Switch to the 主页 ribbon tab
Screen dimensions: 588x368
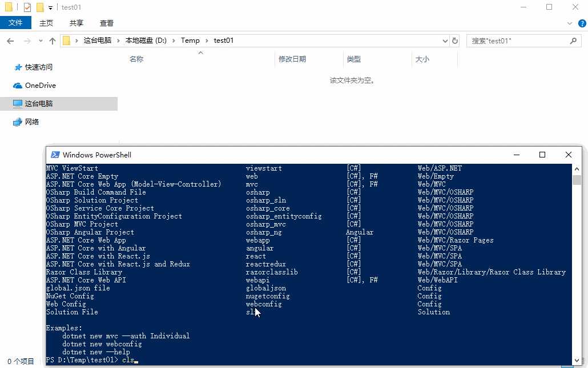(x=46, y=23)
